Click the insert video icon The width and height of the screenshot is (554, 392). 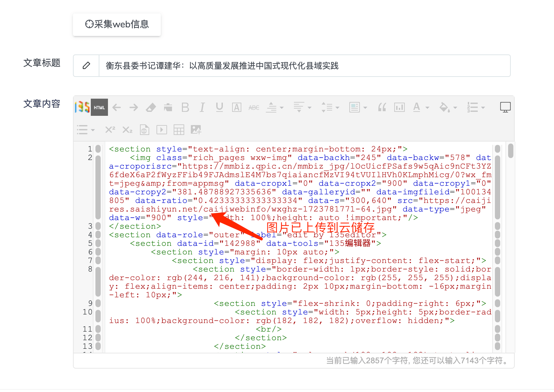[162, 130]
